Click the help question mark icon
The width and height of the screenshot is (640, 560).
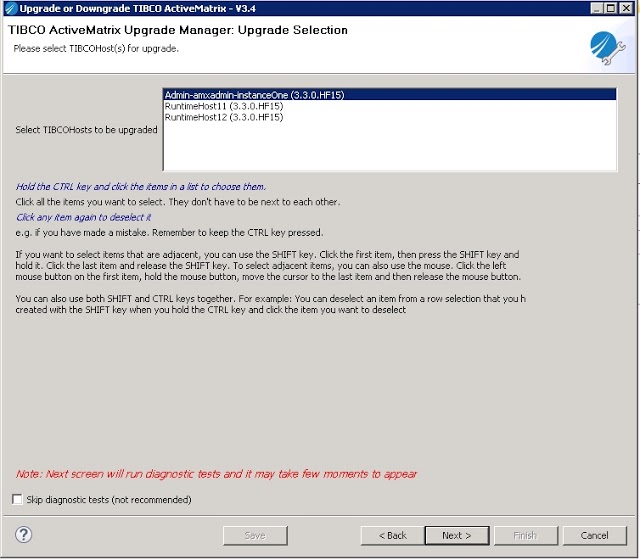click(24, 535)
